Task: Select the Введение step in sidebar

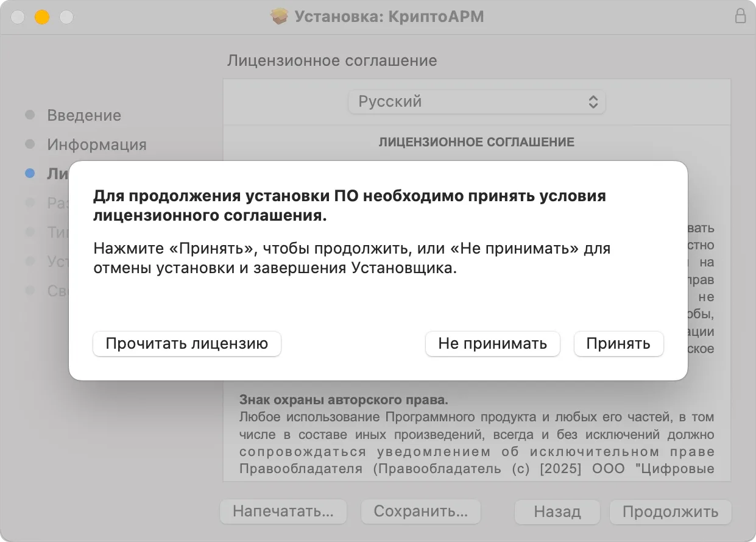Action: point(85,115)
